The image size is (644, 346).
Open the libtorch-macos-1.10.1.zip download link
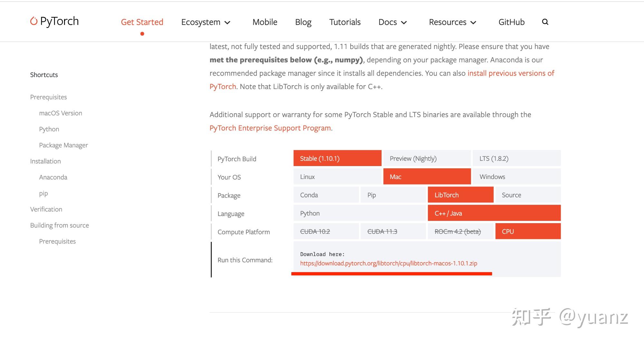[388, 263]
